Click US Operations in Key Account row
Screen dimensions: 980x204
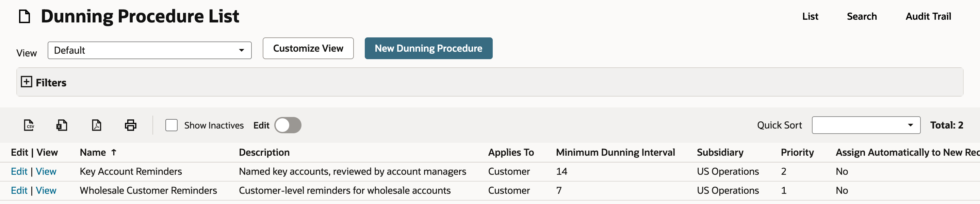728,171
